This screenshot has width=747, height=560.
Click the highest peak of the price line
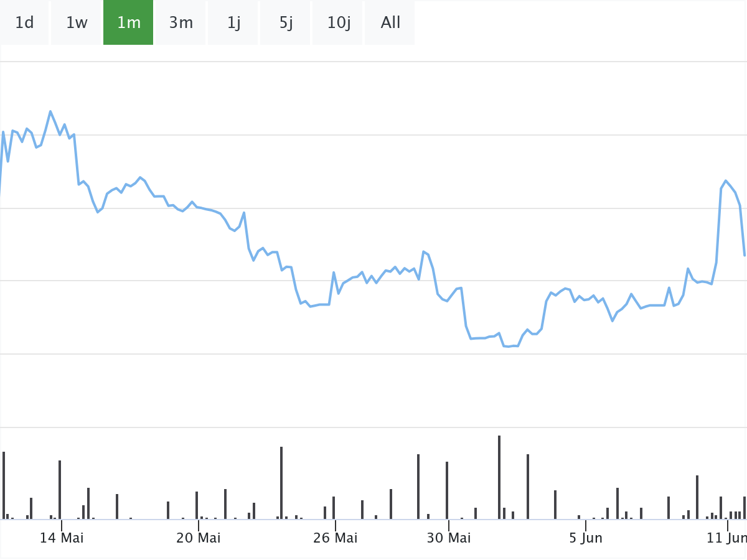click(50, 111)
